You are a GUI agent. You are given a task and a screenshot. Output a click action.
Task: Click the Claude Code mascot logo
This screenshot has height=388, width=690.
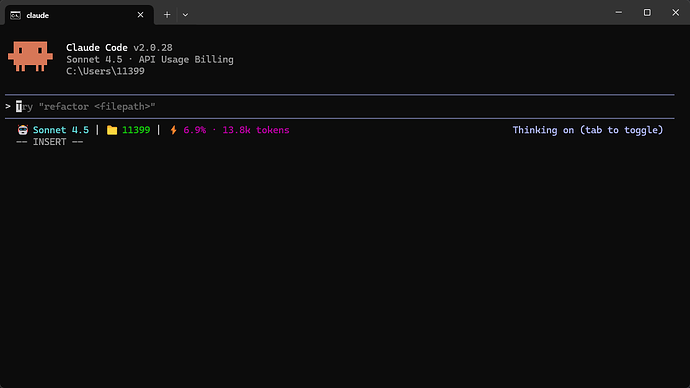click(30, 56)
